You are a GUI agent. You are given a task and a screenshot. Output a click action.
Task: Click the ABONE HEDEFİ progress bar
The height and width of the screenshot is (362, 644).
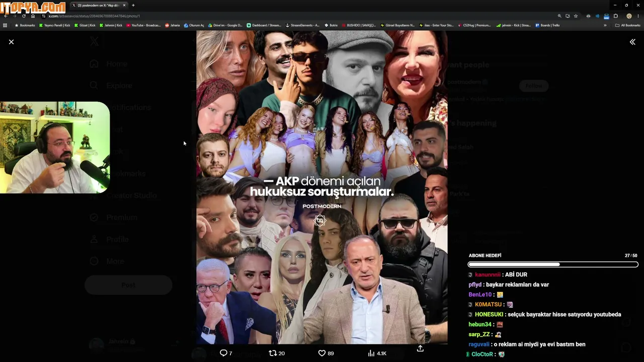click(x=553, y=264)
